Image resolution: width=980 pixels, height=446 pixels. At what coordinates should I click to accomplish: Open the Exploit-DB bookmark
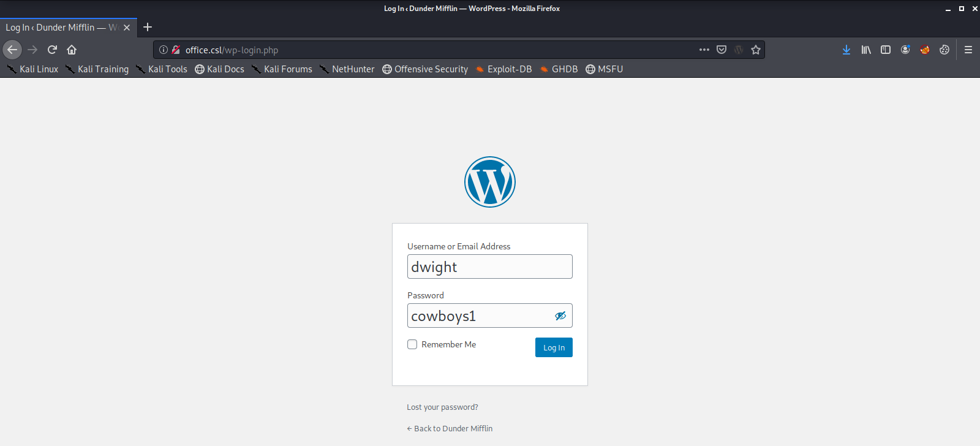pyautogui.click(x=503, y=69)
